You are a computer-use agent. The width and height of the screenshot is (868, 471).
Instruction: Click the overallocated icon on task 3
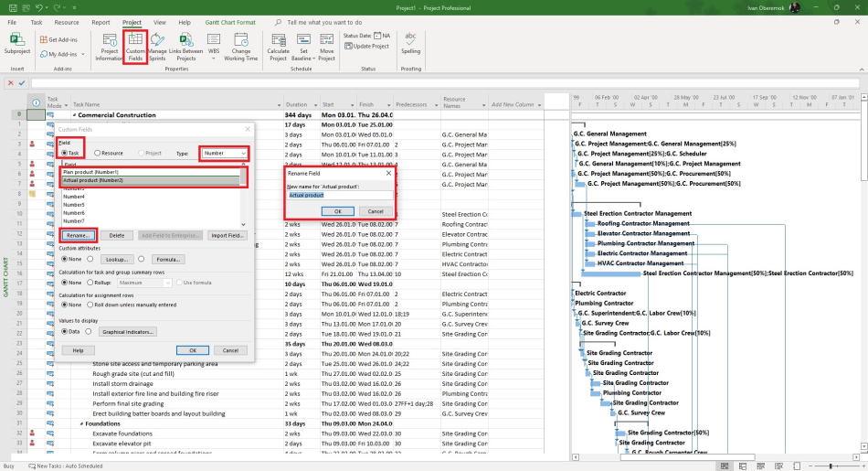point(32,145)
